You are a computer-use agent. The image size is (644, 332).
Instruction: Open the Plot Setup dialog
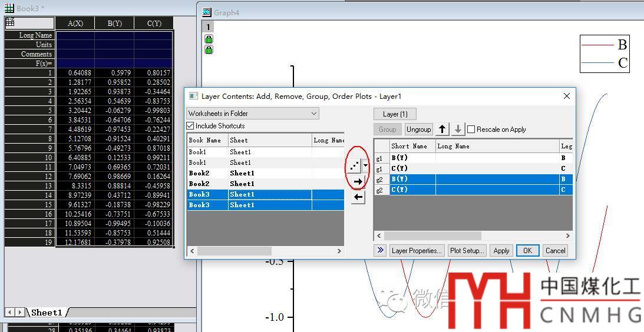[x=467, y=250]
